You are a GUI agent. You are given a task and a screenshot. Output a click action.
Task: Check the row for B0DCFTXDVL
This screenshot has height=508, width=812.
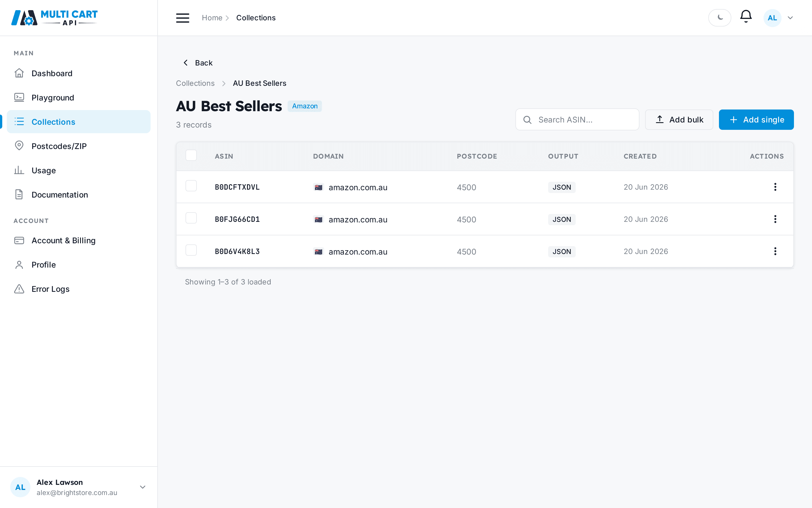point(191,186)
